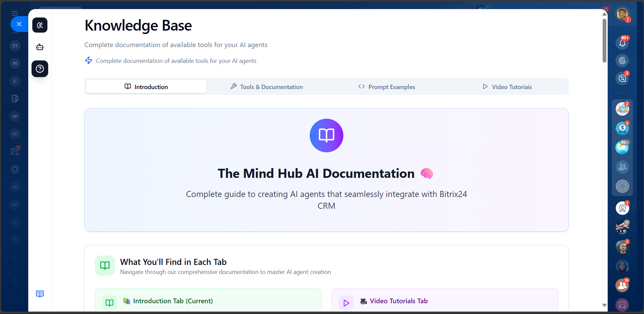
Task: Click the open book icon at sidebar bottom
Action: click(x=40, y=294)
